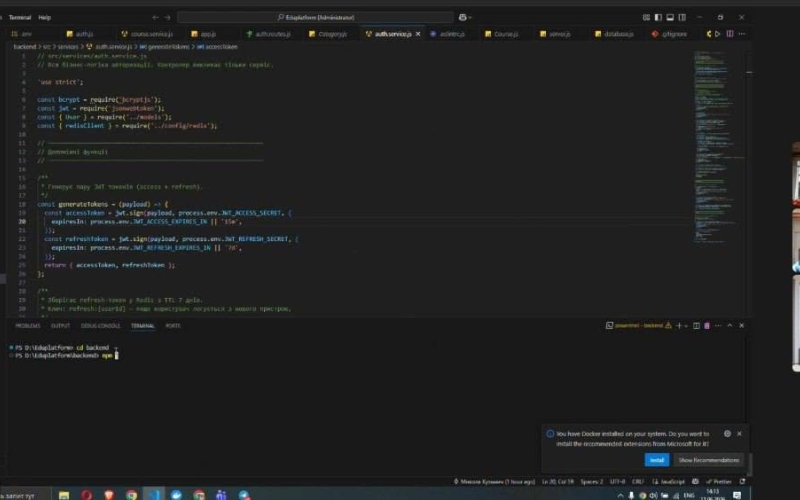Select the TERMINAL panel tab
The image size is (800, 500).
coord(142,326)
